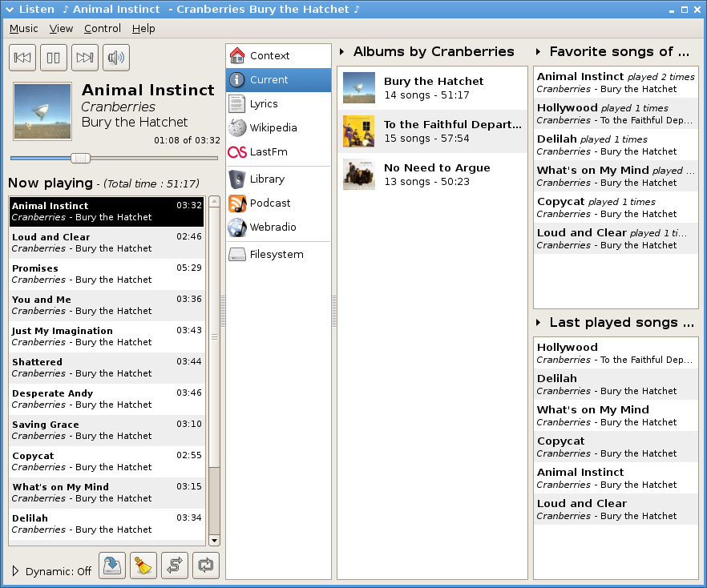This screenshot has width=707, height=588.
Task: Click the vertical pane resize handle beside playlist
Action: [223, 311]
